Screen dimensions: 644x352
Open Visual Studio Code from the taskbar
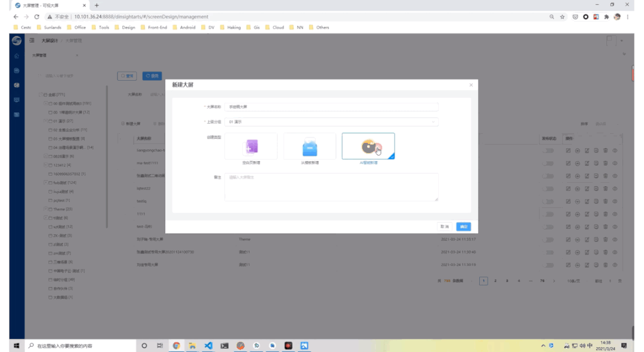click(208, 345)
